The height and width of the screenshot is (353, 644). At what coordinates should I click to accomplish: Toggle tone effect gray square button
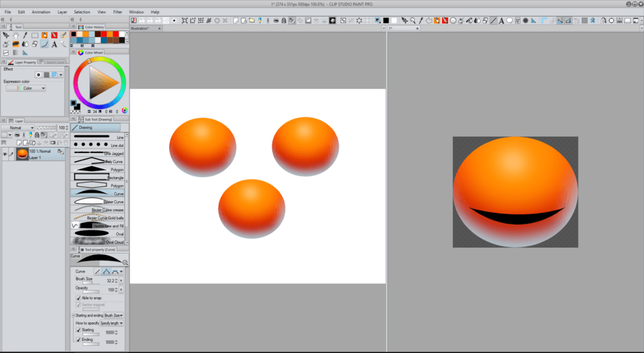46,74
